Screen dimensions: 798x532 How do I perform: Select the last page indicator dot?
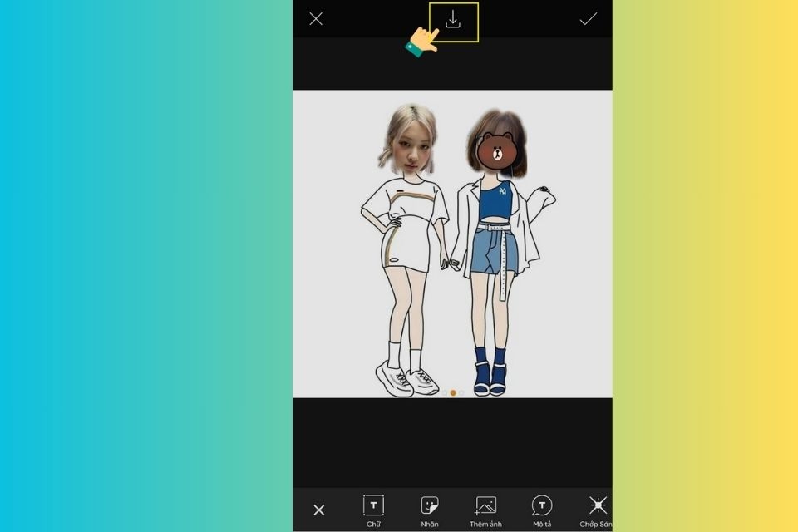461,392
